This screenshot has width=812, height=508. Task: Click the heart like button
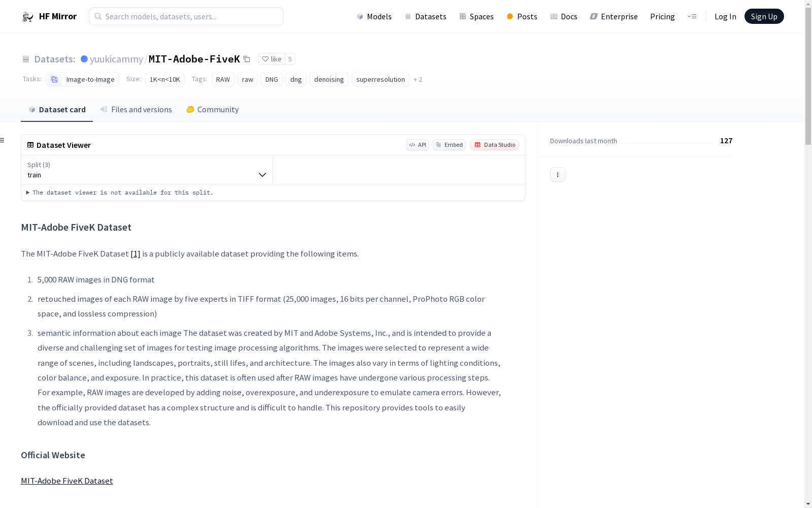click(272, 59)
